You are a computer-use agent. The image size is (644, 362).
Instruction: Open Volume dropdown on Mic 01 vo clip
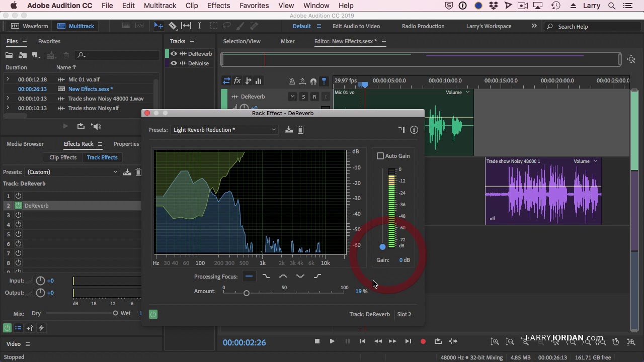pos(458,93)
